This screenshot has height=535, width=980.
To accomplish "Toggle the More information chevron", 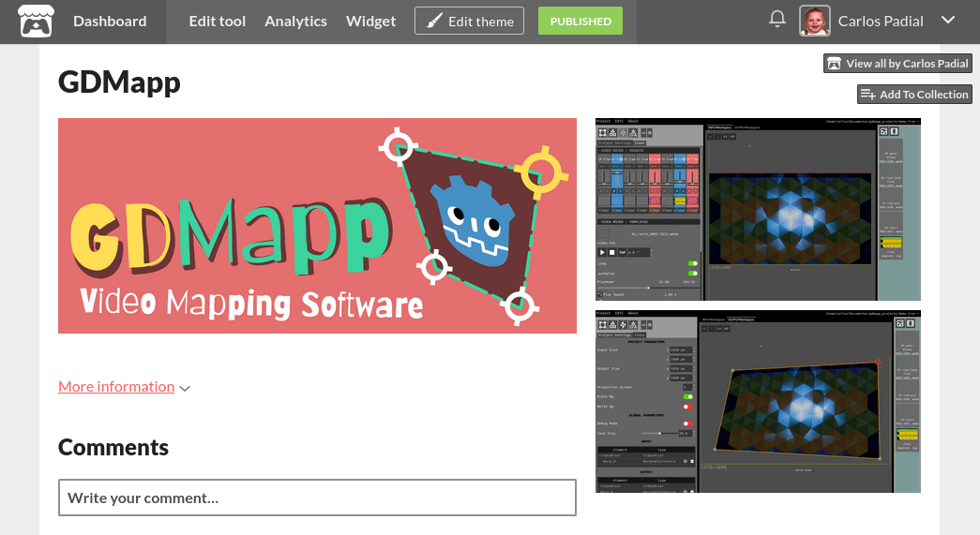I will [185, 388].
